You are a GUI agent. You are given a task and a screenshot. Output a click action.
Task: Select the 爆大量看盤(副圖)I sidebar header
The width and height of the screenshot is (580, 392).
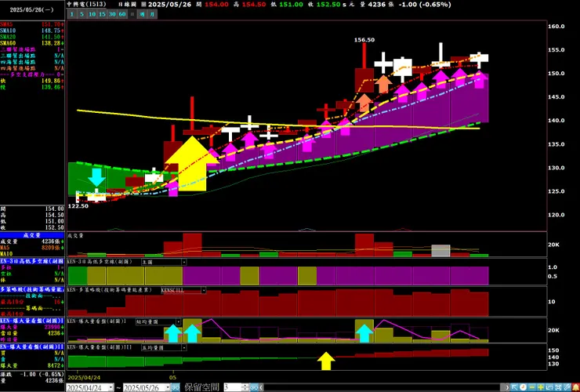[x=32, y=321]
